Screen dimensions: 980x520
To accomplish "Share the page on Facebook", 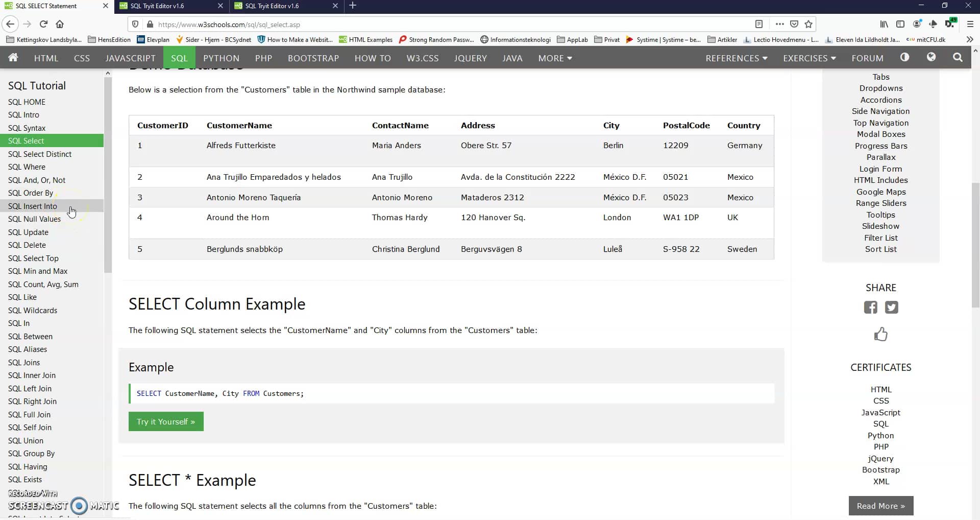I will [x=870, y=308].
